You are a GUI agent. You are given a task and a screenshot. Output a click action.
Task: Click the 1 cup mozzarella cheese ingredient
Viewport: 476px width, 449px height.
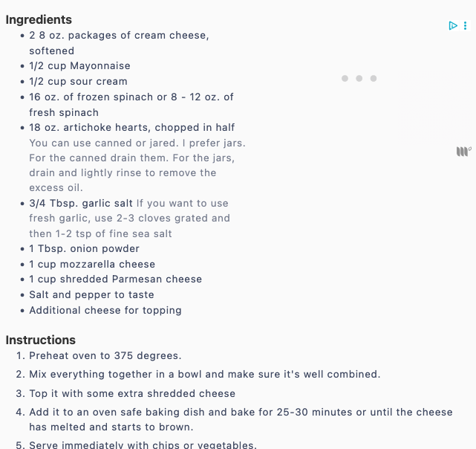92,265
